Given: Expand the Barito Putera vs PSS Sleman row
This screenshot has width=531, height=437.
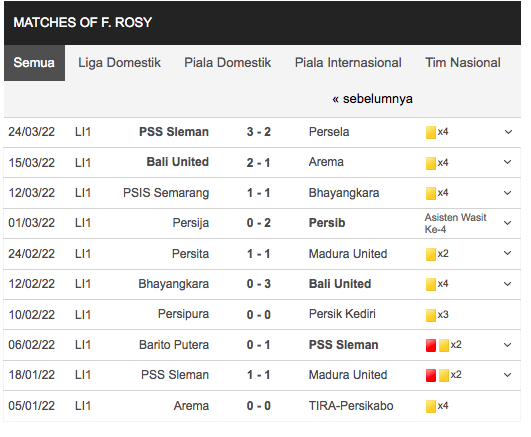Looking at the screenshot, I should tap(507, 345).
